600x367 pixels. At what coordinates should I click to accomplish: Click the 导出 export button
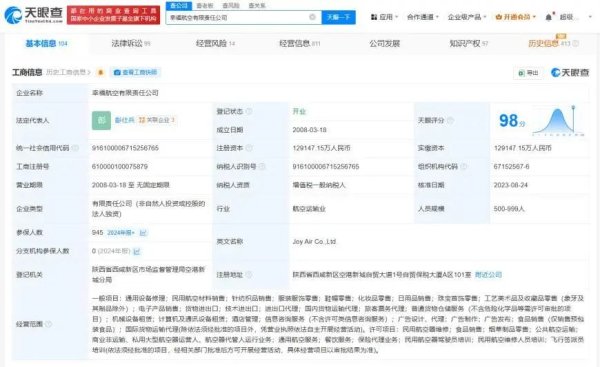tap(528, 73)
